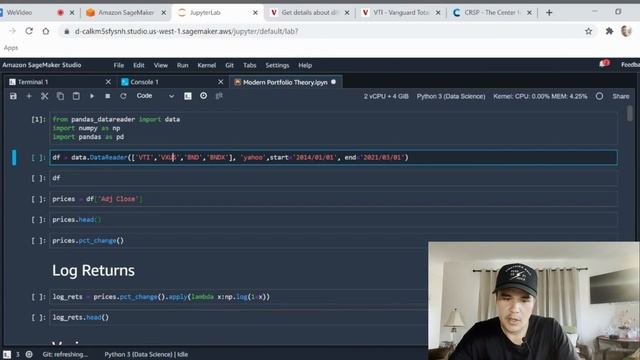Screen dimensions: 640x360
Task: Select the Modern Portfolio Theory notebook tab
Action: click(285, 82)
